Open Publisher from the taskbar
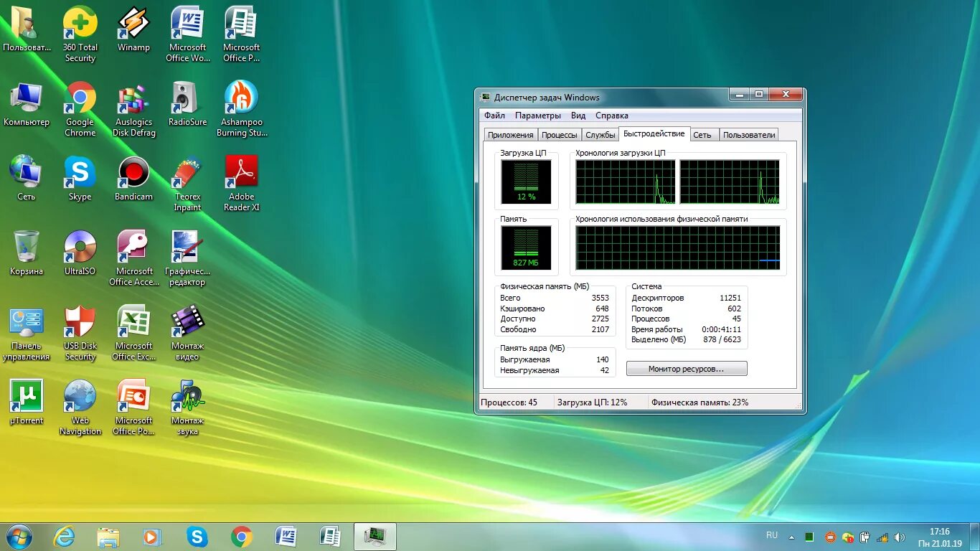Image resolution: width=980 pixels, height=551 pixels. [330, 536]
